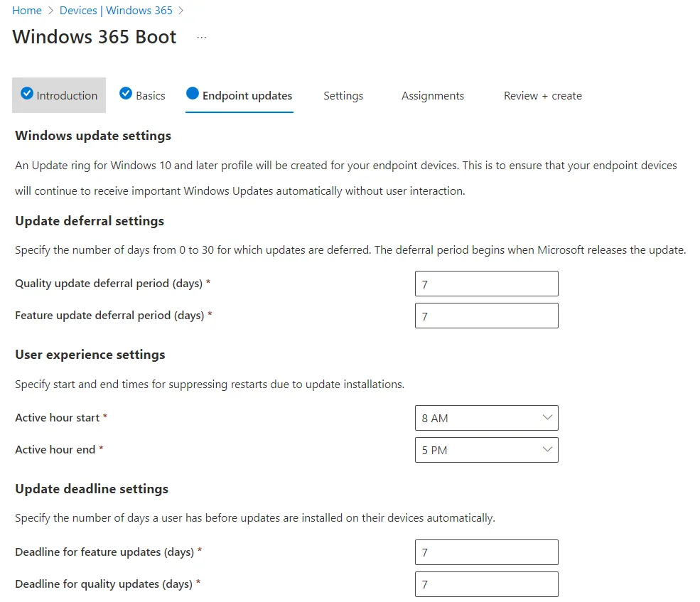
Task: Follow the Home breadcrumb link
Action: (27, 11)
